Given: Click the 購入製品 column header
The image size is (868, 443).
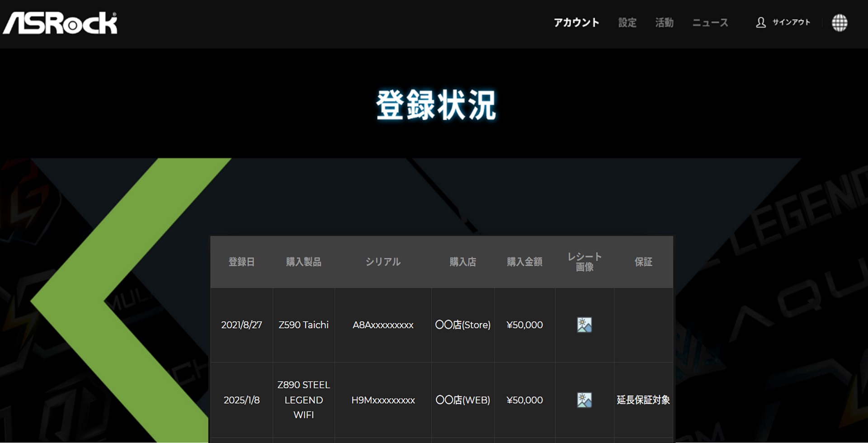Looking at the screenshot, I should tap(303, 262).
